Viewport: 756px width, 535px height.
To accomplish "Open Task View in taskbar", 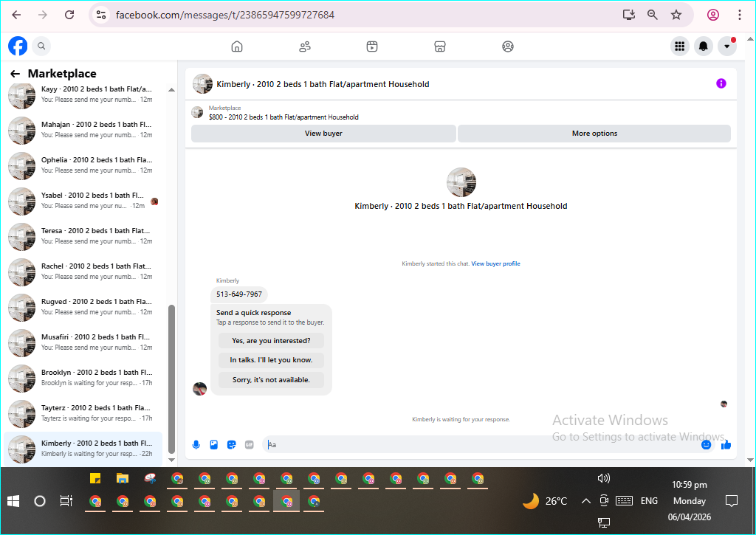I will click(66, 501).
